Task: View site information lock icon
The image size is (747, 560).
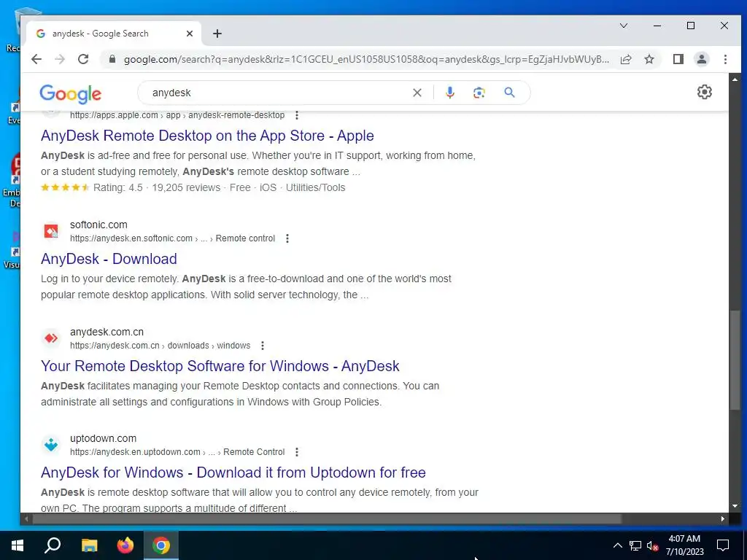Action: (x=112, y=59)
